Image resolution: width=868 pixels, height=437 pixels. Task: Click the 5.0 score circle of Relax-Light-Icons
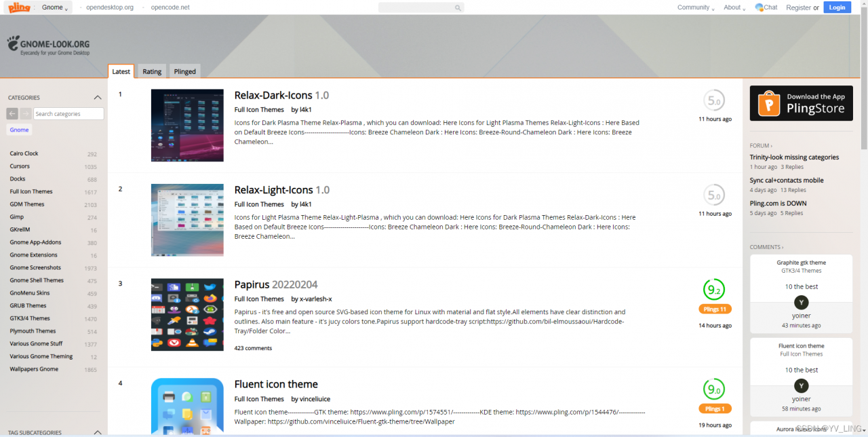coord(714,195)
